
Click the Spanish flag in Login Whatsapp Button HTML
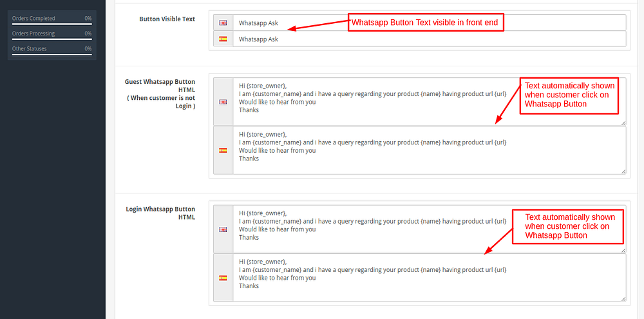(223, 278)
